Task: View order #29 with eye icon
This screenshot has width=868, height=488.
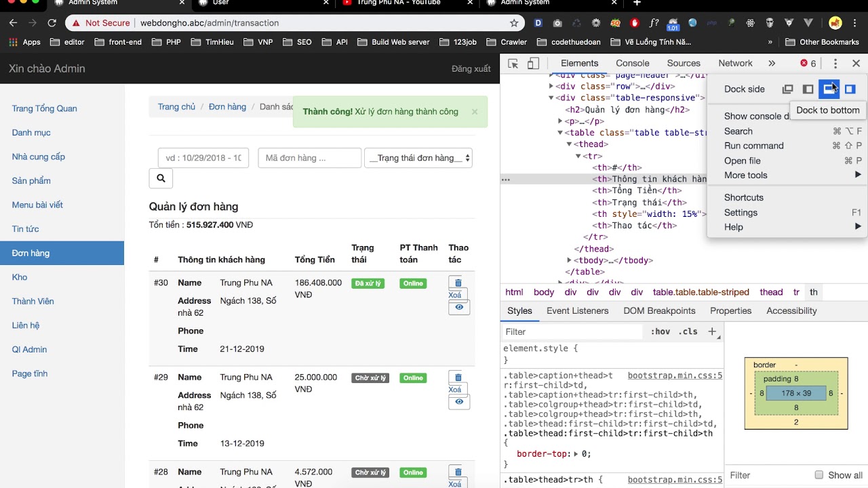Action: point(459,401)
